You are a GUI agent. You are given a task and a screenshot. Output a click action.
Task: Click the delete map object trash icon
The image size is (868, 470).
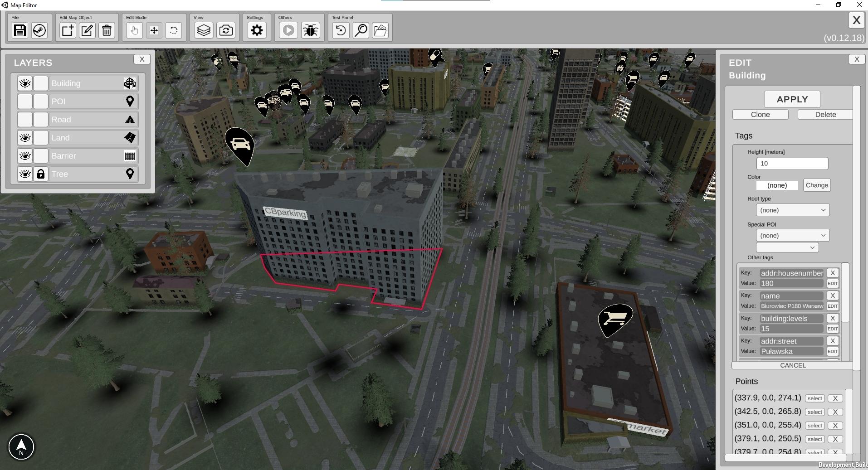(107, 30)
